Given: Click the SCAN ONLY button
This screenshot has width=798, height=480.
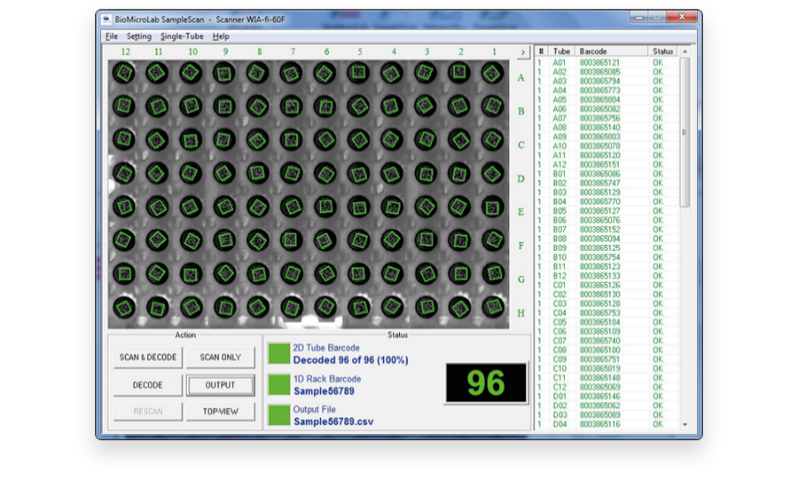Looking at the screenshot, I should pyautogui.click(x=220, y=357).
